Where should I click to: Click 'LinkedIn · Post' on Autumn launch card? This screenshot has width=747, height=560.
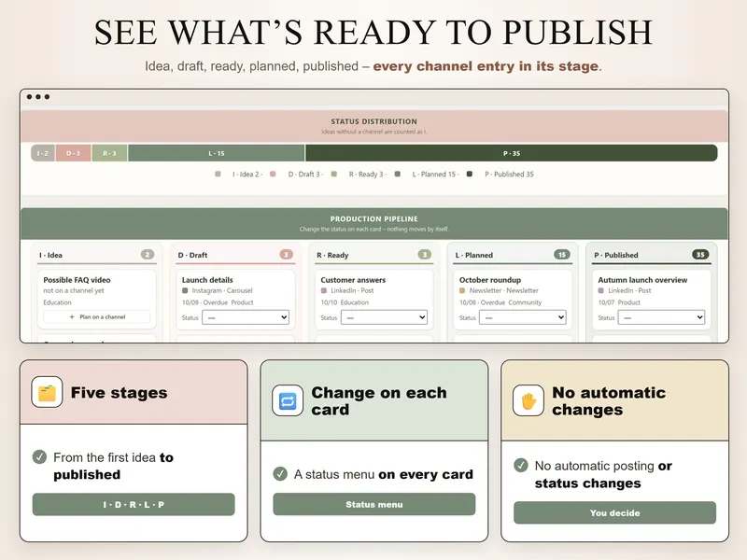coord(629,290)
